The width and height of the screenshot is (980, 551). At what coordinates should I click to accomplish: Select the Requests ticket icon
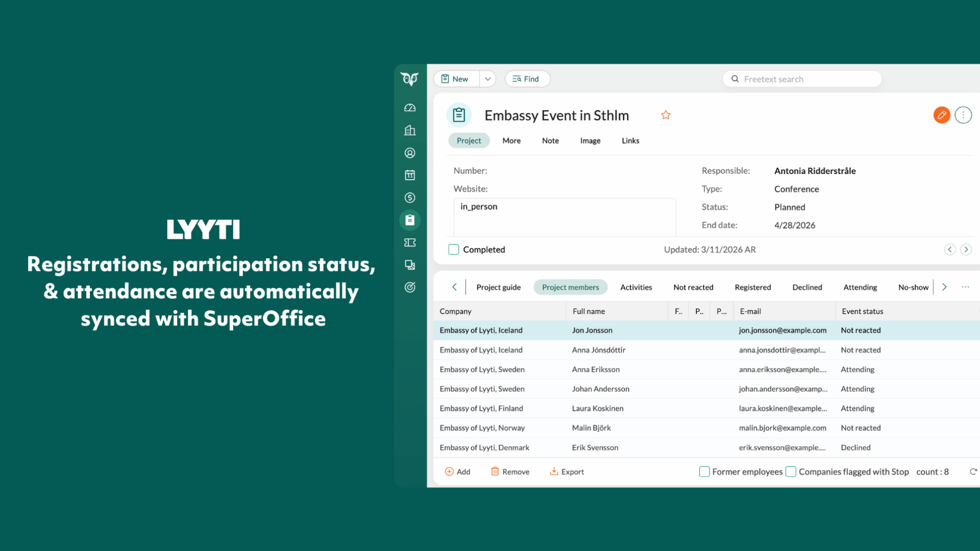click(410, 242)
